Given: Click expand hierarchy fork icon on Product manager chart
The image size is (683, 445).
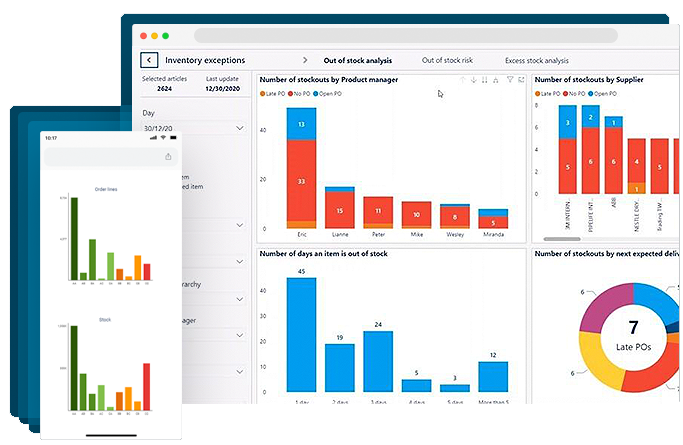Looking at the screenshot, I should (x=496, y=79).
